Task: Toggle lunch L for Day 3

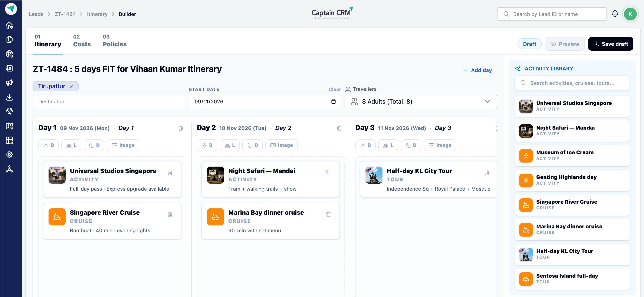Action: point(388,145)
